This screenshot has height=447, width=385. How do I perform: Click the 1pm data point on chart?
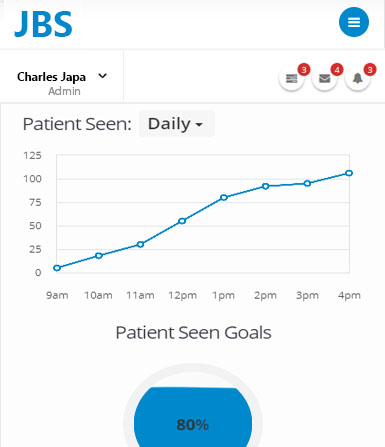point(224,198)
